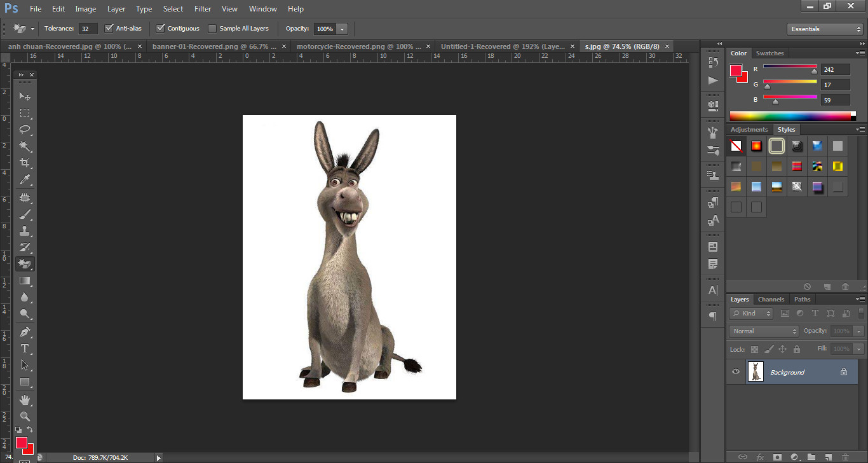Select the Rectangle shape tool
This screenshot has width=868, height=463.
point(25,382)
